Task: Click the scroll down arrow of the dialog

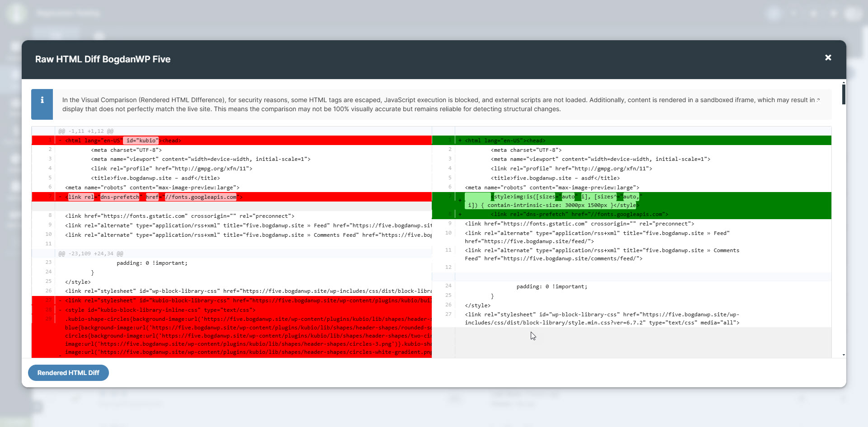Action: tap(844, 355)
